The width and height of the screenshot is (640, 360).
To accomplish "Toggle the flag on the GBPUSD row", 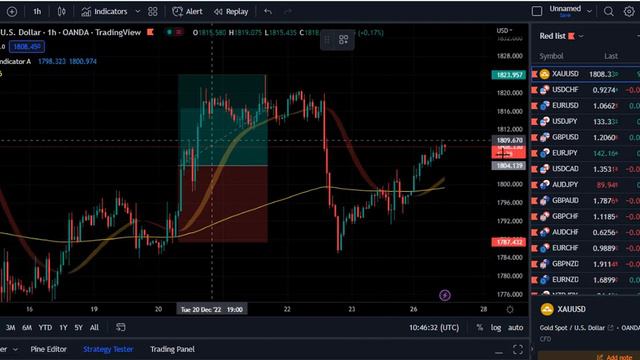I will pos(534,138).
